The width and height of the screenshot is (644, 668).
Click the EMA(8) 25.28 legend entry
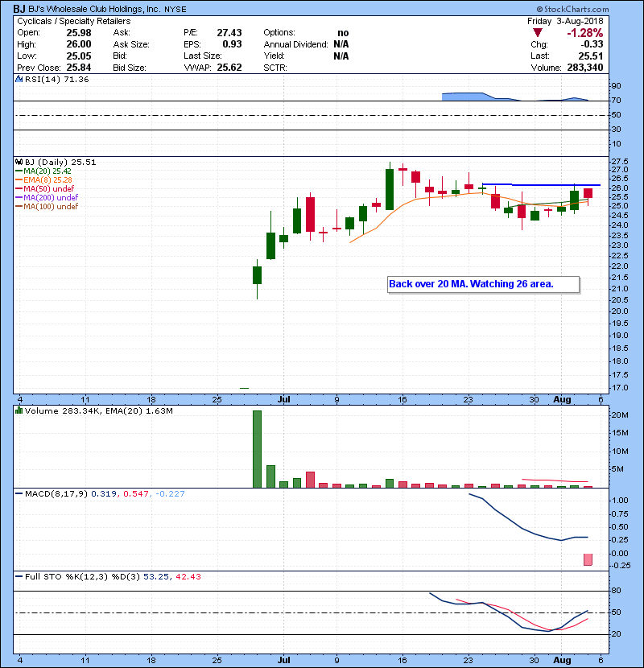(x=43, y=179)
